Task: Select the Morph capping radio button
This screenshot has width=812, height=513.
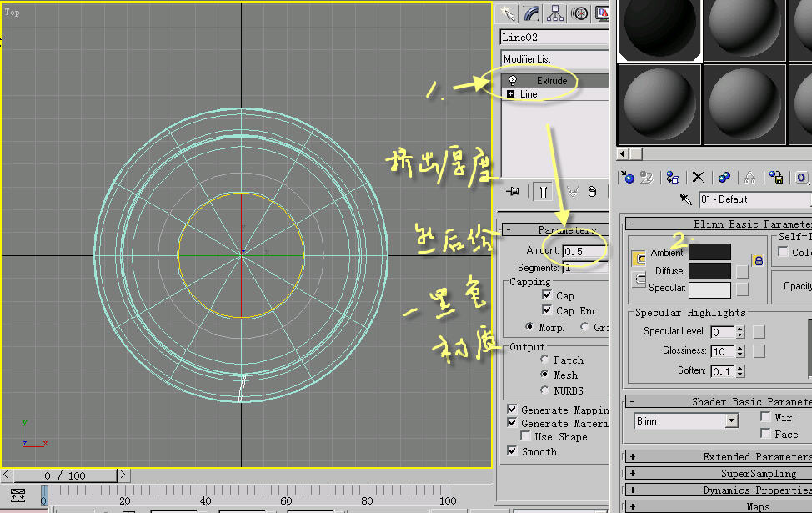Action: tap(529, 326)
